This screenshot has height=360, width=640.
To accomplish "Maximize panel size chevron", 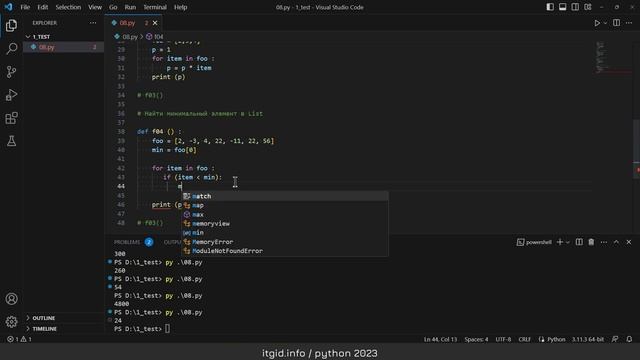I will [616, 242].
